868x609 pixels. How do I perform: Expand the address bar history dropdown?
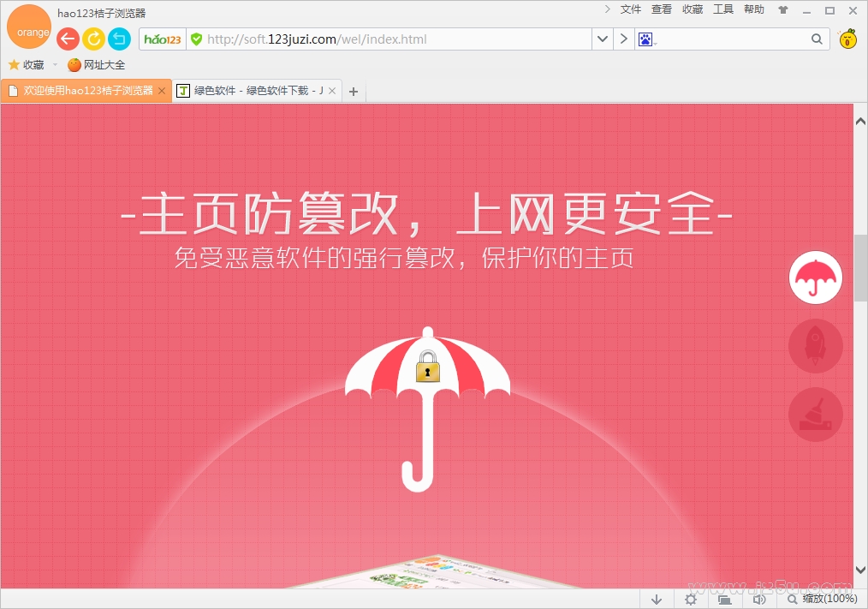click(x=603, y=39)
